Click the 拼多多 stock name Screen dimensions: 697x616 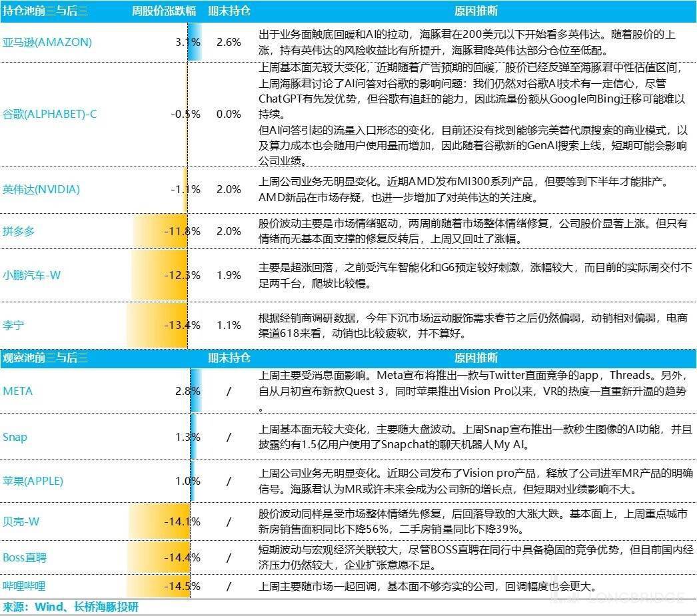click(x=19, y=231)
